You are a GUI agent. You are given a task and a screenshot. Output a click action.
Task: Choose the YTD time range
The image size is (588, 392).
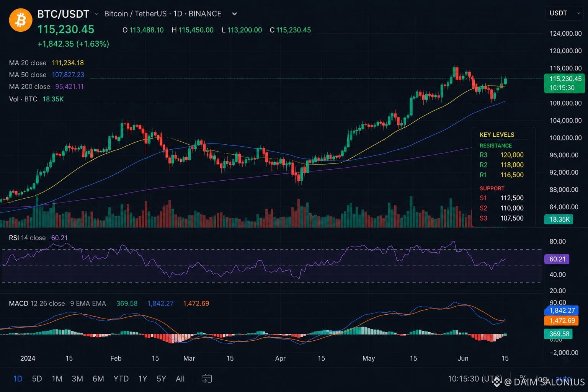coord(121,379)
